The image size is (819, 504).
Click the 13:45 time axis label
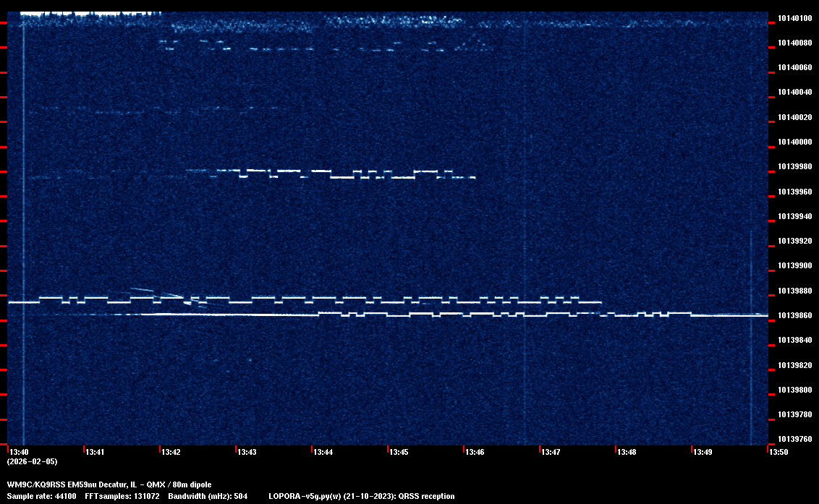point(399,453)
